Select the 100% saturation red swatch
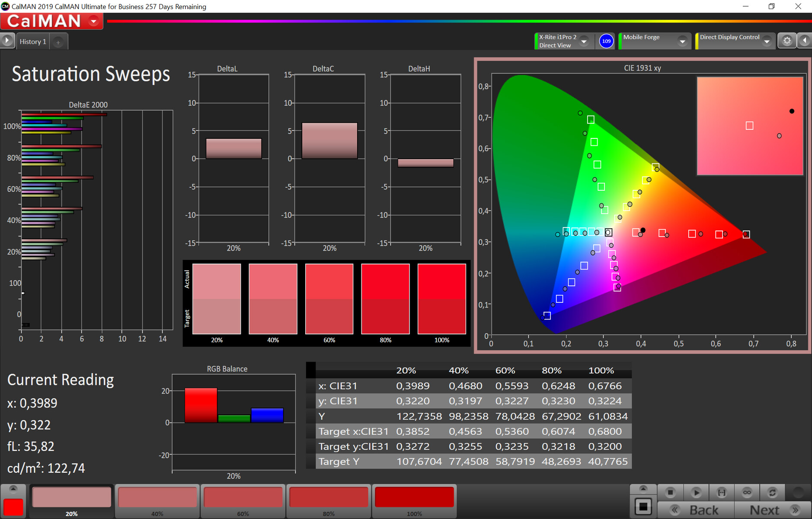 click(414, 497)
